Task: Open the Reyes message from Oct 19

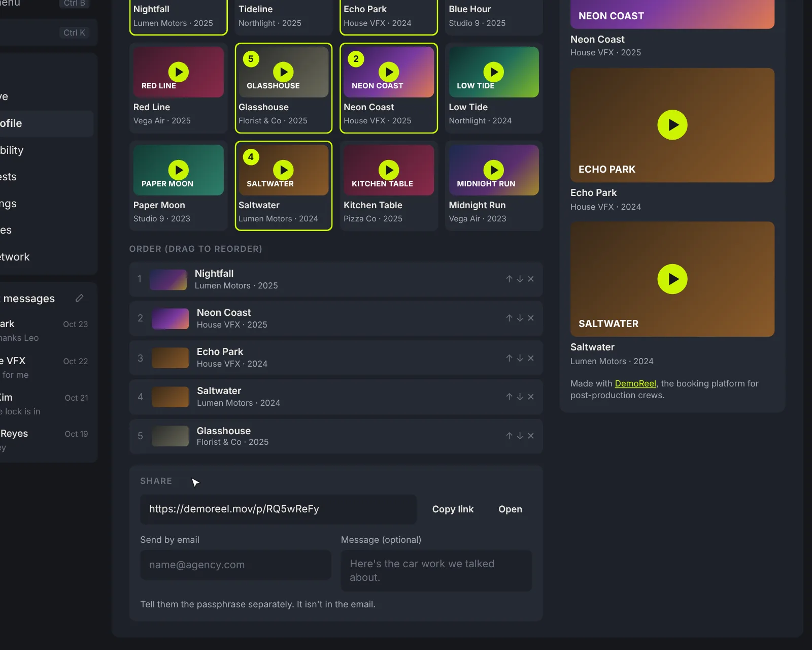Action: tap(44, 440)
